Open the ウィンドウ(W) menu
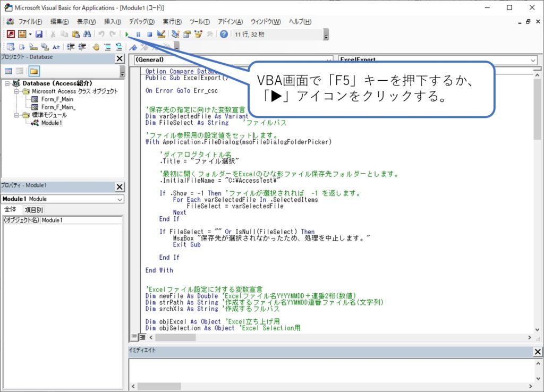Screen dimensions: 544x392 point(266,21)
